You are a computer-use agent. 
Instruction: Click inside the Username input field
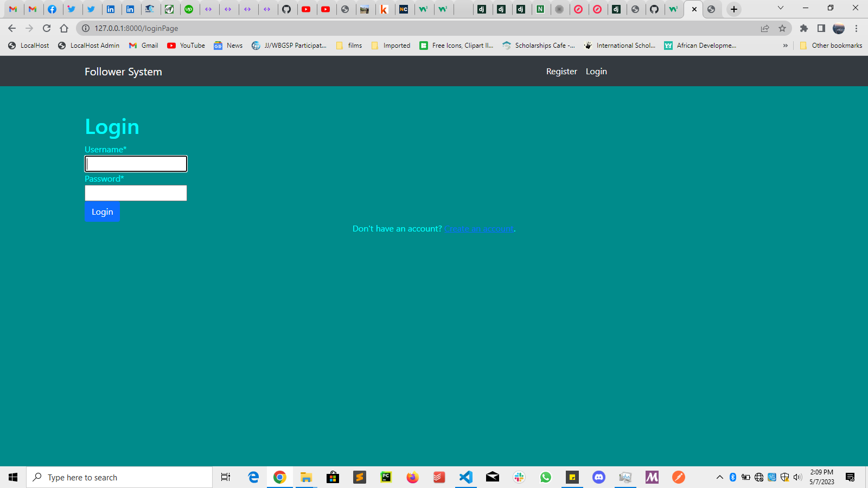coord(136,163)
